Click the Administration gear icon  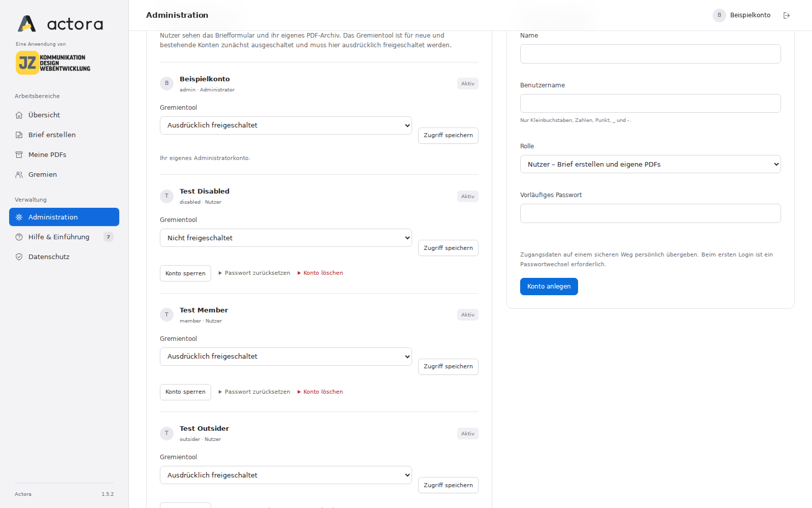19,217
